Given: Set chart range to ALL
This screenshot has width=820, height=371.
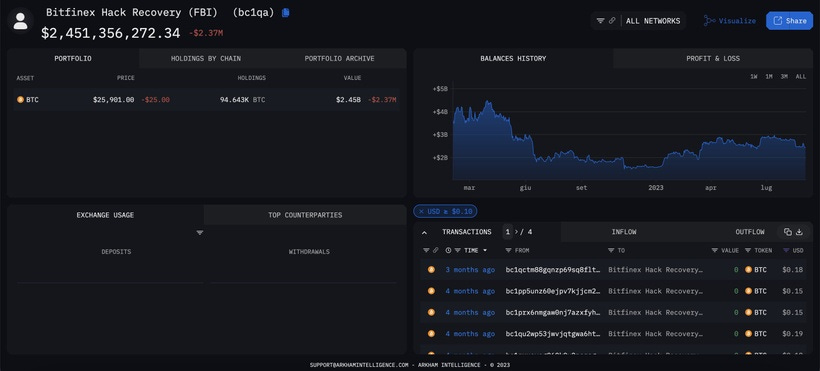Looking at the screenshot, I should click(801, 76).
